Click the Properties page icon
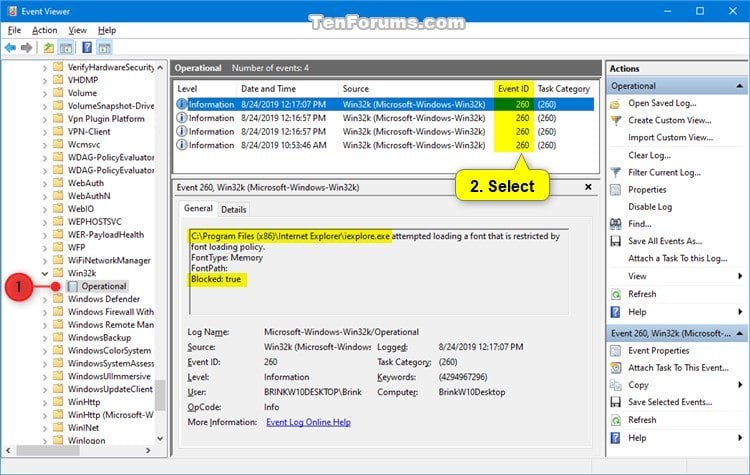 pyautogui.click(x=616, y=190)
